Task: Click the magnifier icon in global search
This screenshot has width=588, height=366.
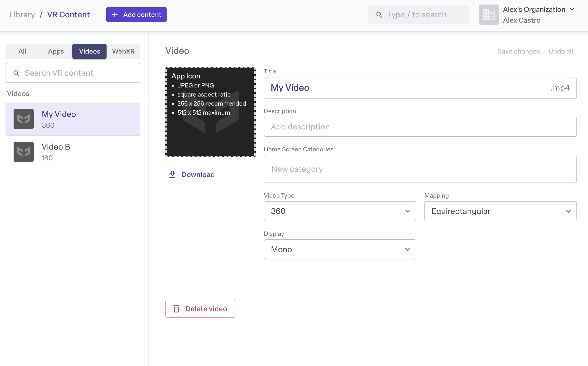Action: pos(379,15)
